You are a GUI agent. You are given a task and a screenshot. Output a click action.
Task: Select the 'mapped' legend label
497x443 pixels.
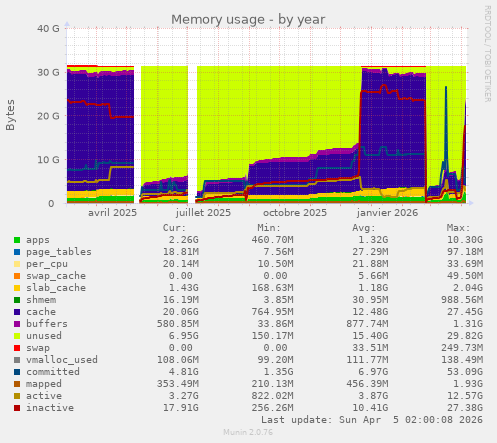(x=44, y=384)
